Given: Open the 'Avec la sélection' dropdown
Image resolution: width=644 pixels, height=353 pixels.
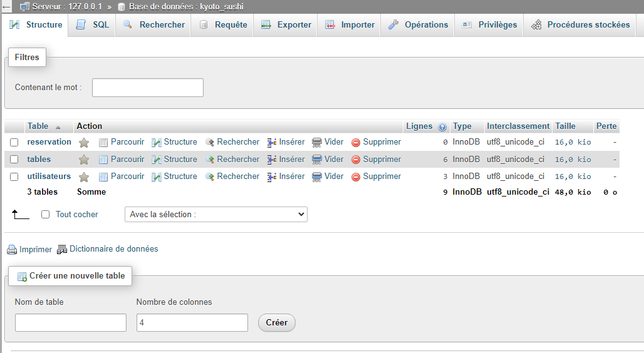Looking at the screenshot, I should (x=216, y=215).
